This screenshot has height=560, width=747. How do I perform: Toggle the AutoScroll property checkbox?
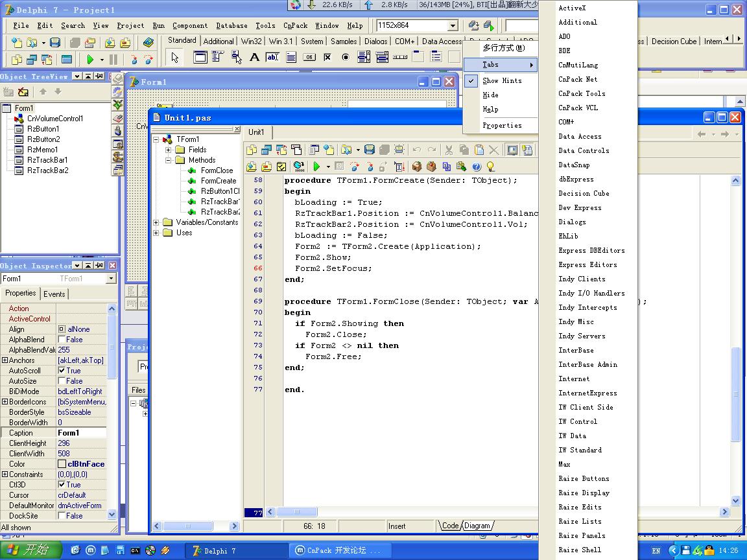[62, 371]
